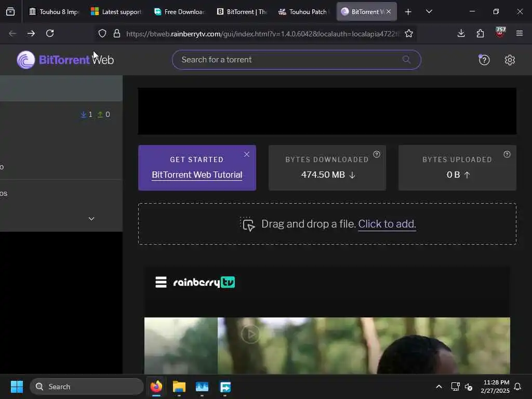532x399 pixels.
Task: Expand the sidebar section chevron
Action: (91, 219)
